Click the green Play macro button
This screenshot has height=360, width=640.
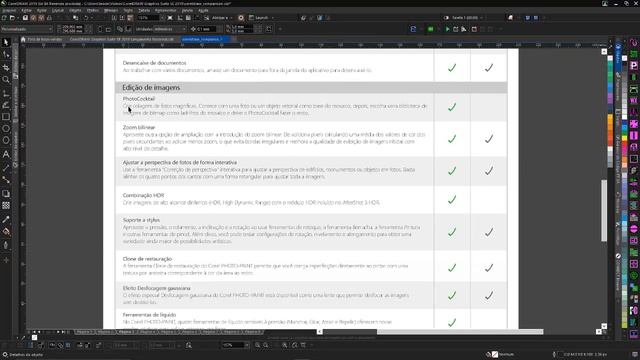click(447, 29)
